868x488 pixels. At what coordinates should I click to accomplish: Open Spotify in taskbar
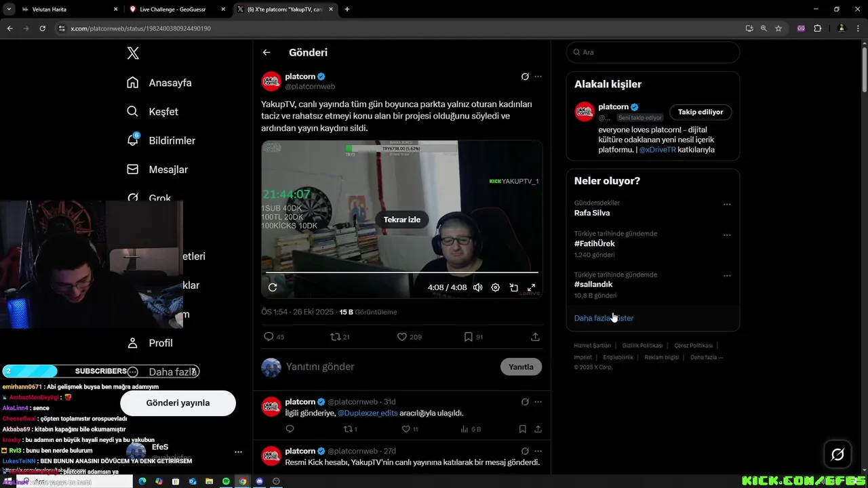click(226, 481)
